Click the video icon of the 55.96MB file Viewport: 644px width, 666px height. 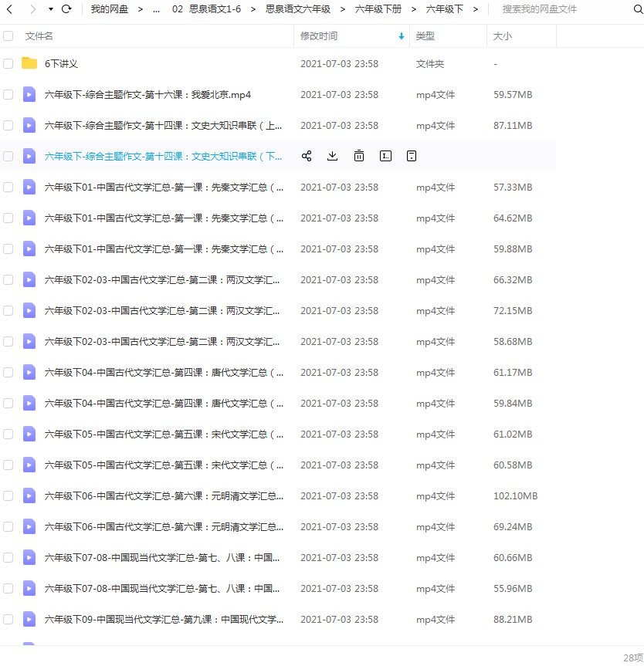[x=29, y=588]
